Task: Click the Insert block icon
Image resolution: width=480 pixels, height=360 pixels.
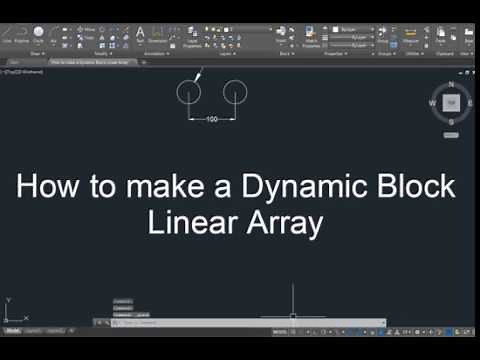Action: pos(281,35)
